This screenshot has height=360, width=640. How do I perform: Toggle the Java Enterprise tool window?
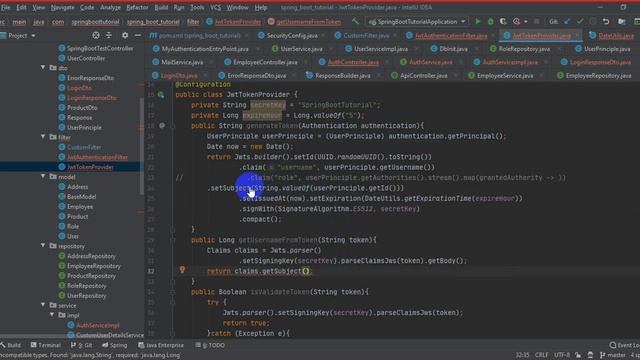161,345
